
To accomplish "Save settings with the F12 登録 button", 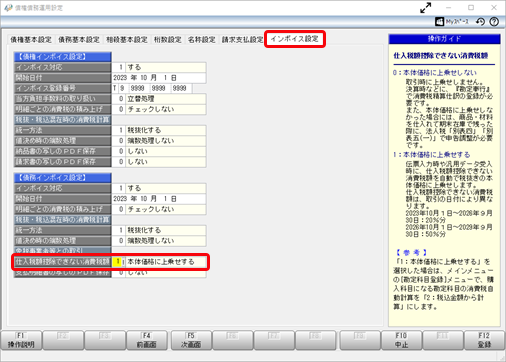I will coord(484,340).
